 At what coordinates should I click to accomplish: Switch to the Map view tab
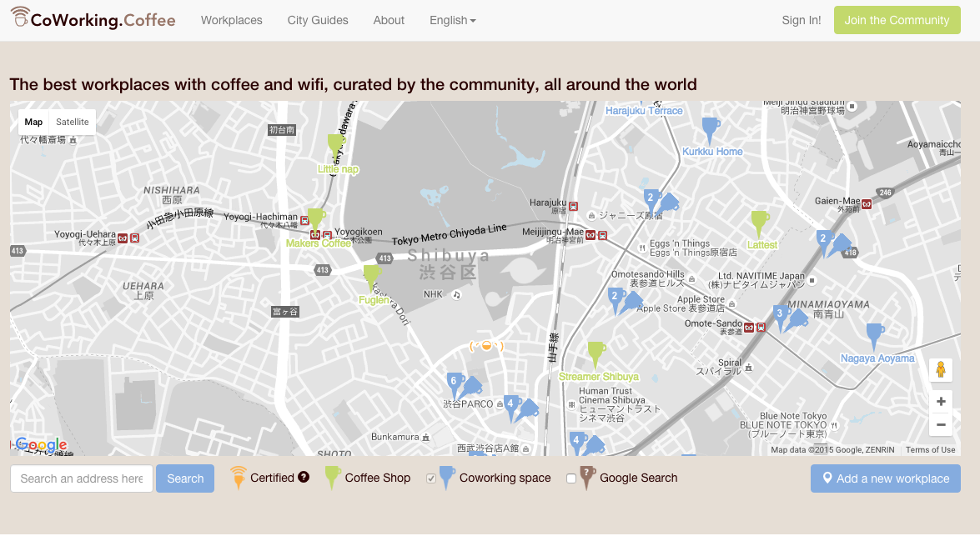(x=33, y=122)
